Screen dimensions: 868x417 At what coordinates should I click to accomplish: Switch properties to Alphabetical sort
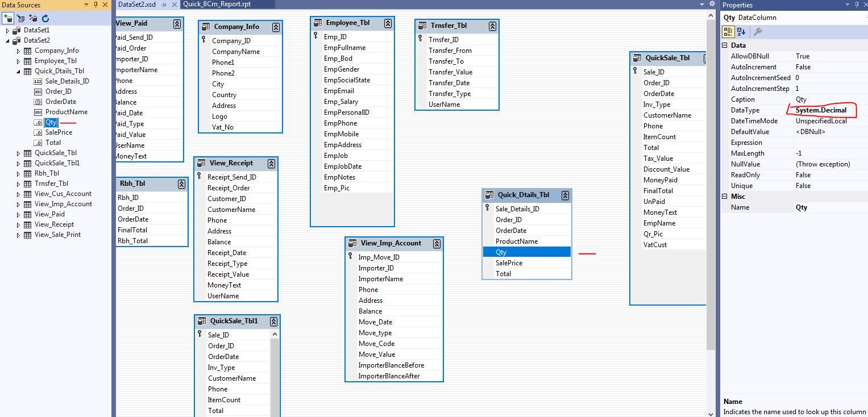pyautogui.click(x=741, y=32)
